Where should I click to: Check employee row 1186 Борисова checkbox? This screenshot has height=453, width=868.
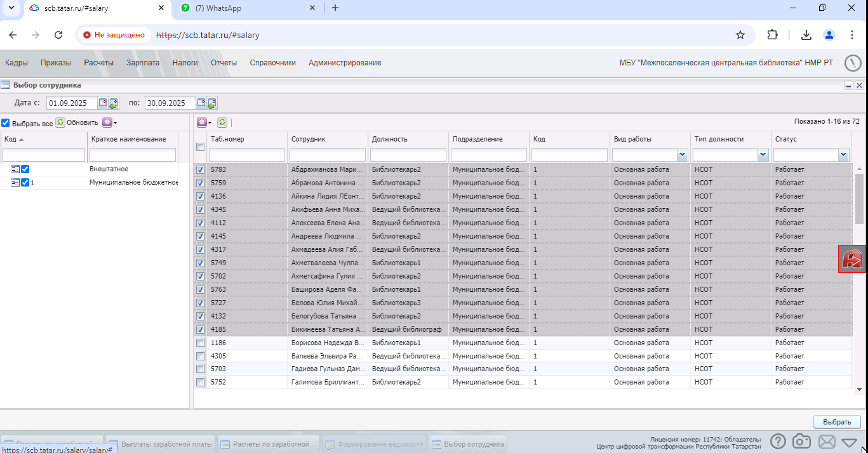coord(201,343)
